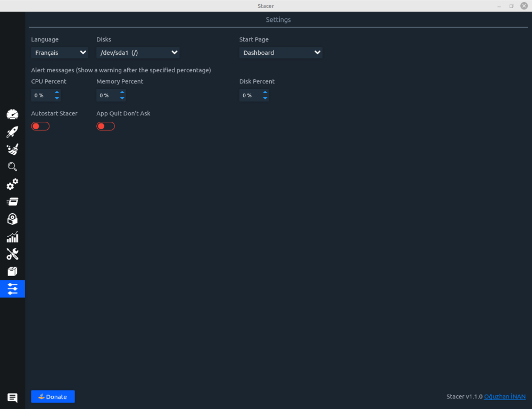Increase Disk Percent with up arrow
Viewport: 532px width, 409px height.
[x=265, y=92]
